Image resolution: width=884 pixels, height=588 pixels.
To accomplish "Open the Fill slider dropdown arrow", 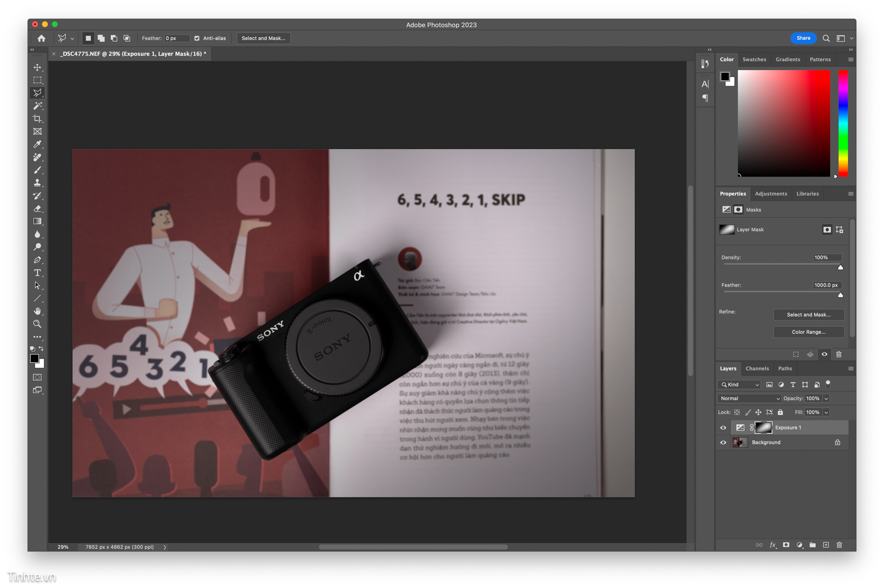I will [x=826, y=412].
